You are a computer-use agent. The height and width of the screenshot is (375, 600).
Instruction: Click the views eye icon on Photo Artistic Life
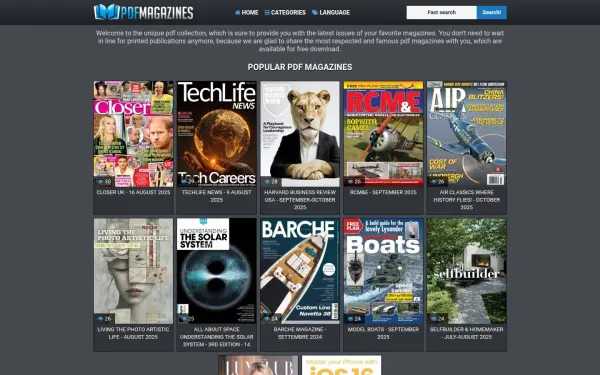tap(100, 319)
